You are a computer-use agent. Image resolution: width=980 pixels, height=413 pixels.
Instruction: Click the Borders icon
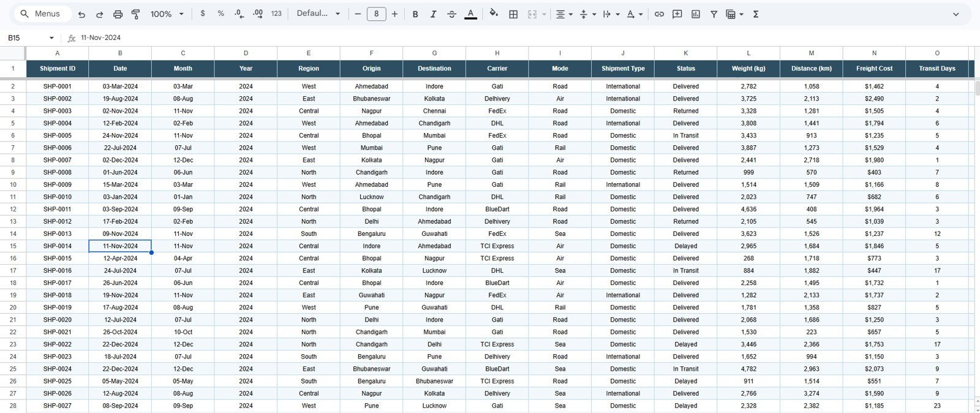pyautogui.click(x=513, y=14)
